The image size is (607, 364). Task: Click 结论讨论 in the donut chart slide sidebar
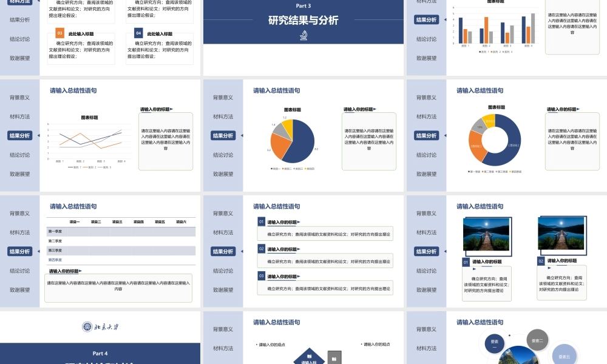pyautogui.click(x=426, y=155)
